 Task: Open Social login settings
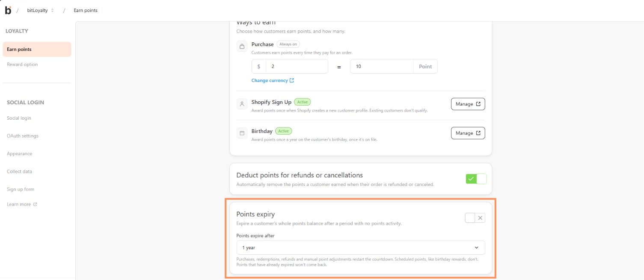pos(19,118)
